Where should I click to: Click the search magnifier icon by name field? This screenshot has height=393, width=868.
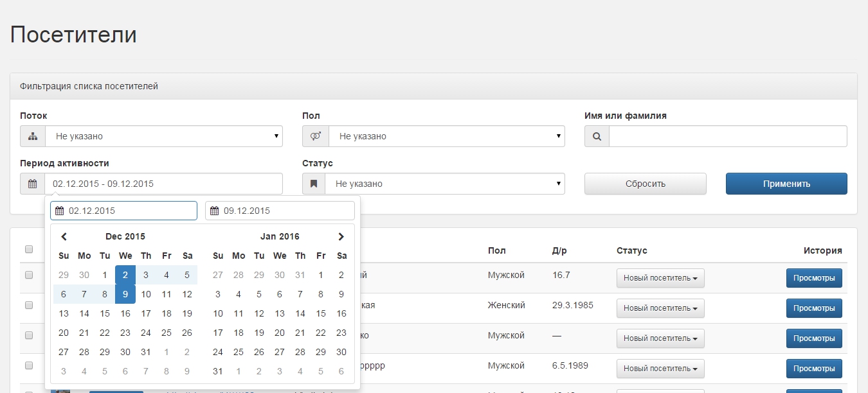coord(597,136)
